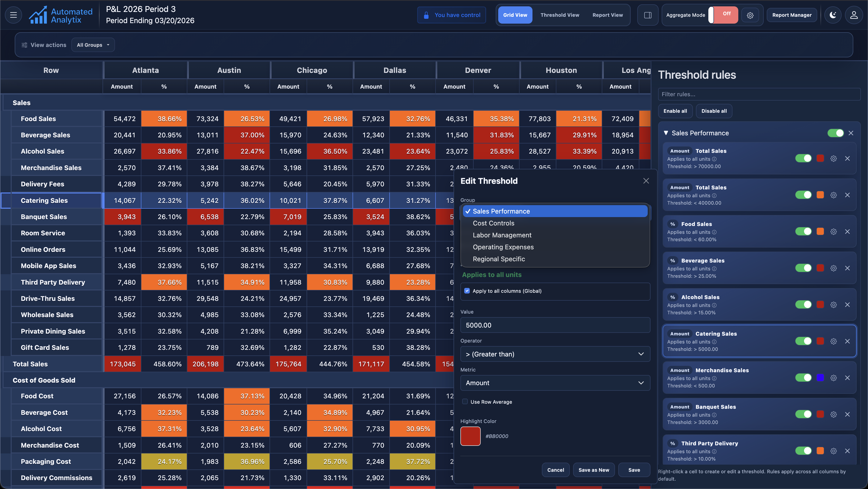This screenshot has height=489, width=868.
Task: Select Labor Management group option
Action: point(502,235)
